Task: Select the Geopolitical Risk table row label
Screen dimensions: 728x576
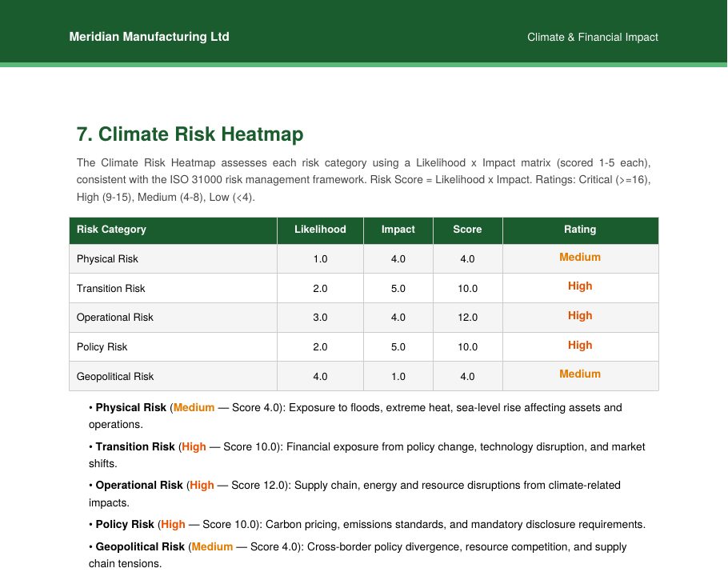Action: click(x=115, y=377)
